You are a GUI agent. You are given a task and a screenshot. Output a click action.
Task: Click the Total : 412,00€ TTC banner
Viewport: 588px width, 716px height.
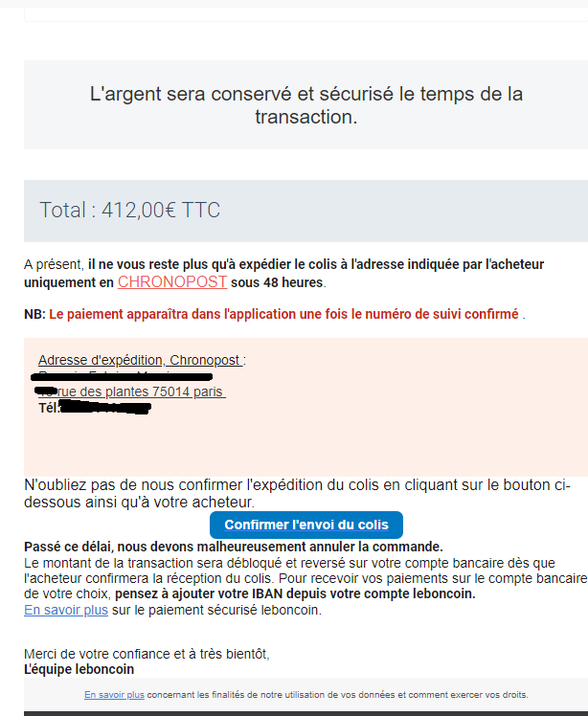[305, 211]
